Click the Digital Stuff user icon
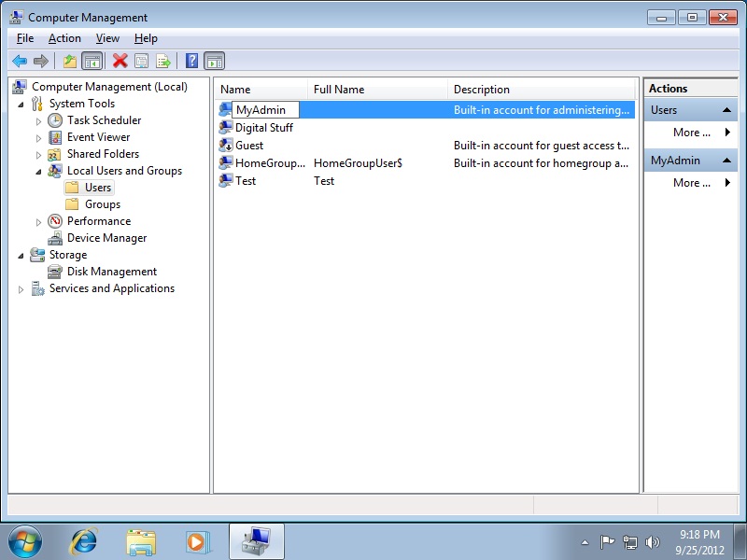The image size is (747, 560). coord(225,127)
